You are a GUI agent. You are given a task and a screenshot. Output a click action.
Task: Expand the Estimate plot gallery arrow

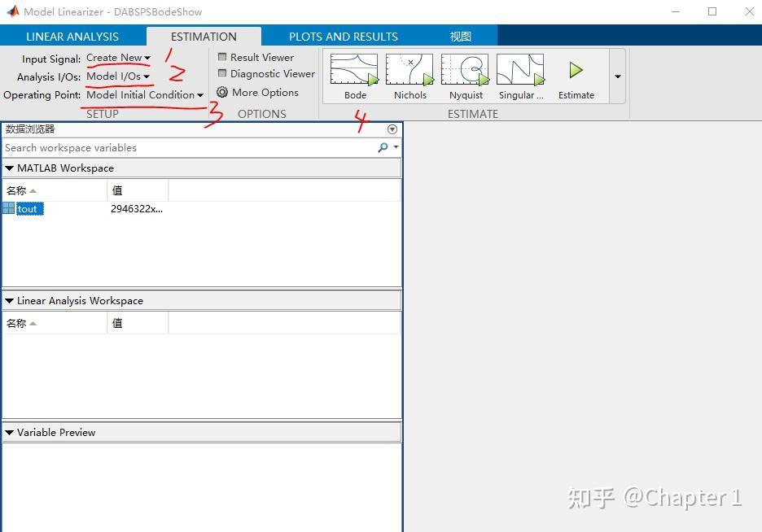pyautogui.click(x=617, y=75)
